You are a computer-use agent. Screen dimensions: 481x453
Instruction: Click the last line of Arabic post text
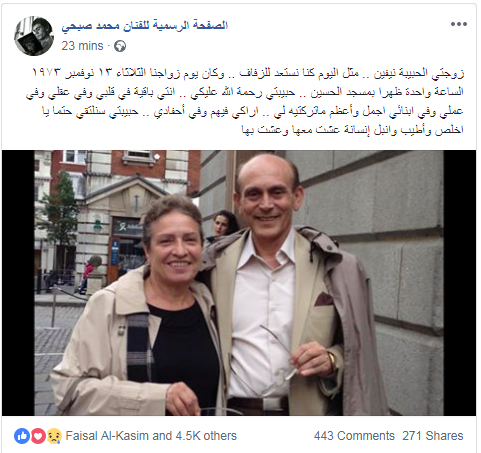pyautogui.click(x=352, y=130)
